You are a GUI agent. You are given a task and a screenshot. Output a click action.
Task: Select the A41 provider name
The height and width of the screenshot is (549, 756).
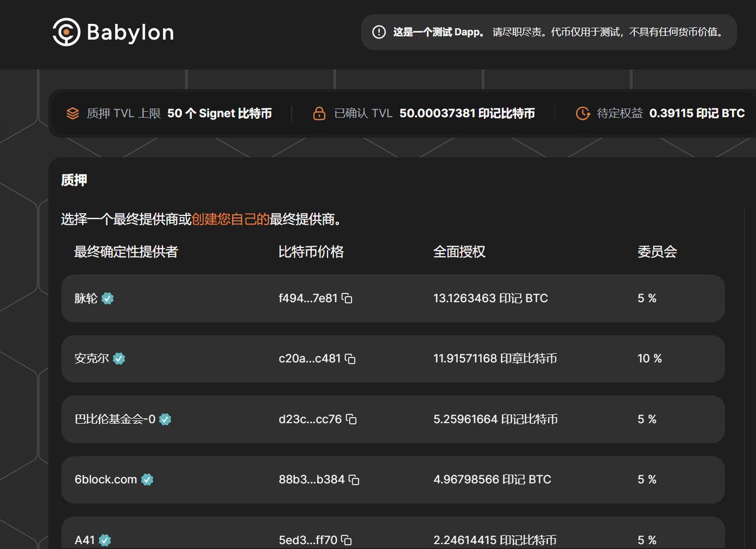coord(84,540)
